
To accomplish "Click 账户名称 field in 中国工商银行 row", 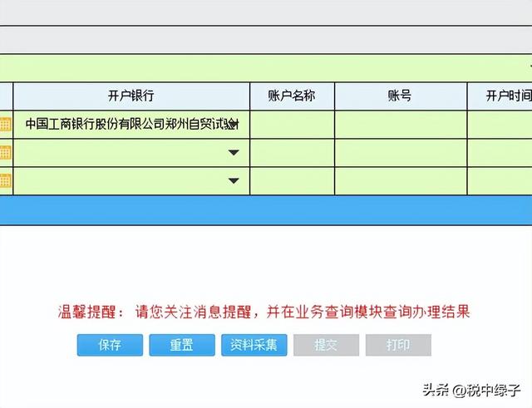I will [x=292, y=124].
